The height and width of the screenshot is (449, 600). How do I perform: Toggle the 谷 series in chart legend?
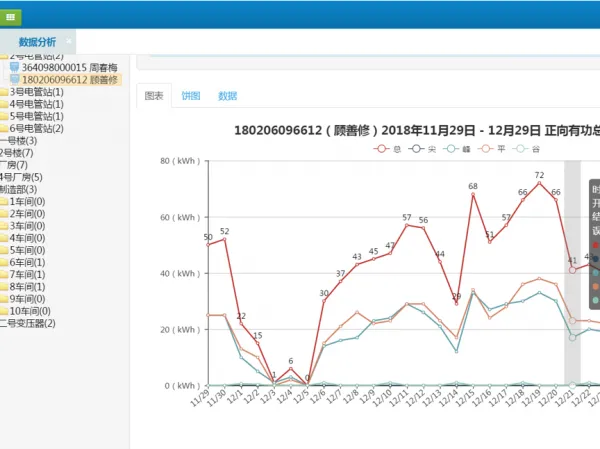(527, 149)
